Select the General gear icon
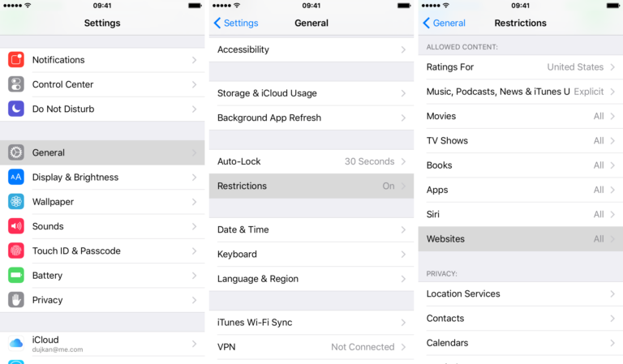 16,152
